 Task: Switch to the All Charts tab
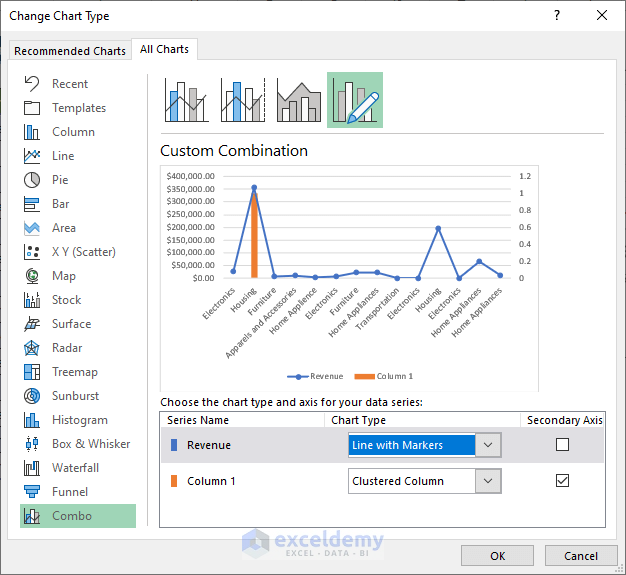point(164,49)
